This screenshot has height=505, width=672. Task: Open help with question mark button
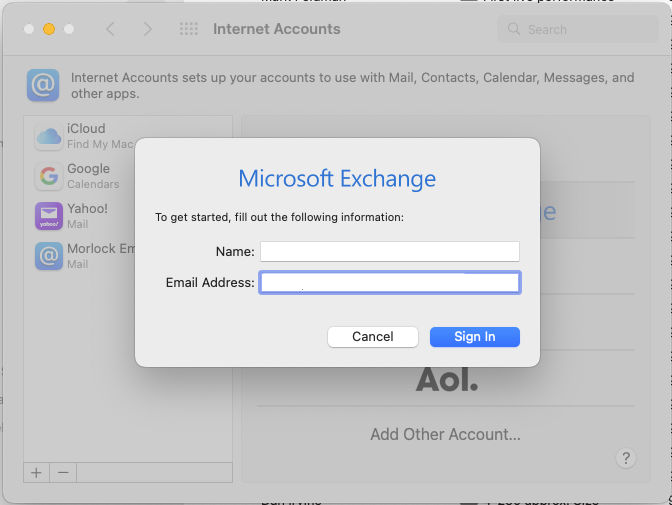(x=626, y=458)
